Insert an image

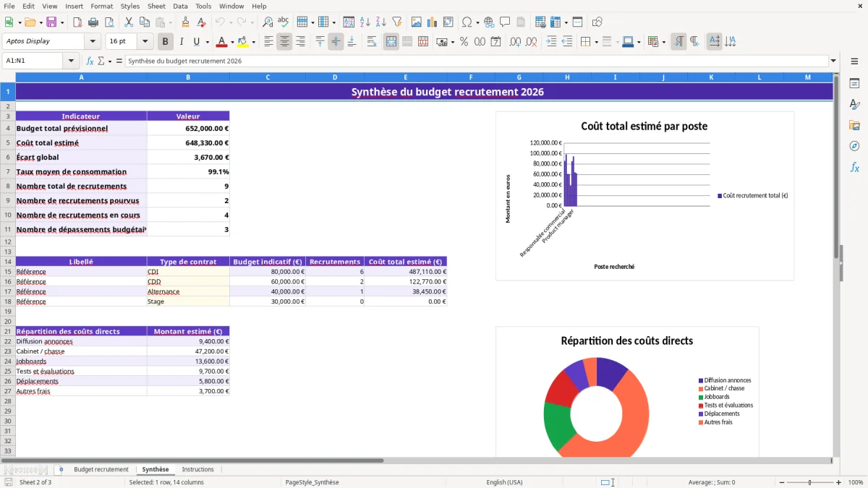tap(416, 22)
